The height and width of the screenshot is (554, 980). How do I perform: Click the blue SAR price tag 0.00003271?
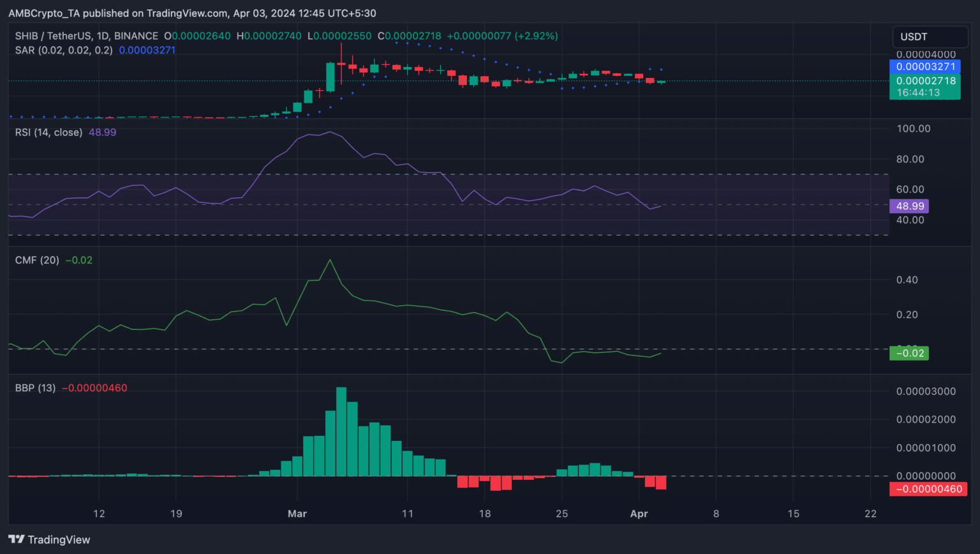(925, 66)
